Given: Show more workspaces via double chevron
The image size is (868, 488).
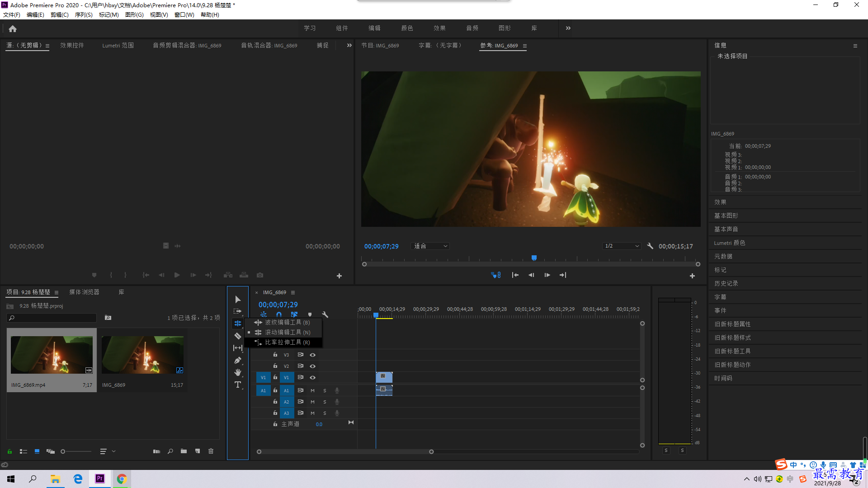Looking at the screenshot, I should click(568, 28).
